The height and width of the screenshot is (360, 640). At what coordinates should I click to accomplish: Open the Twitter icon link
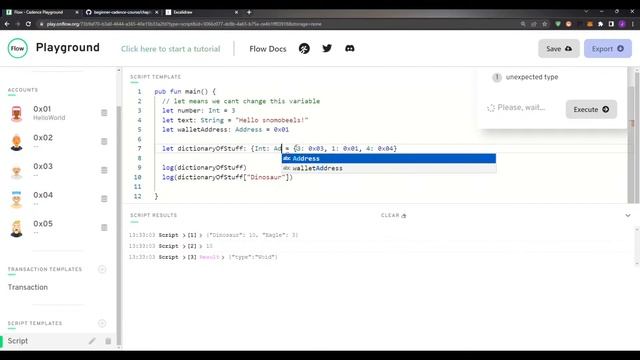pyautogui.click(x=327, y=49)
